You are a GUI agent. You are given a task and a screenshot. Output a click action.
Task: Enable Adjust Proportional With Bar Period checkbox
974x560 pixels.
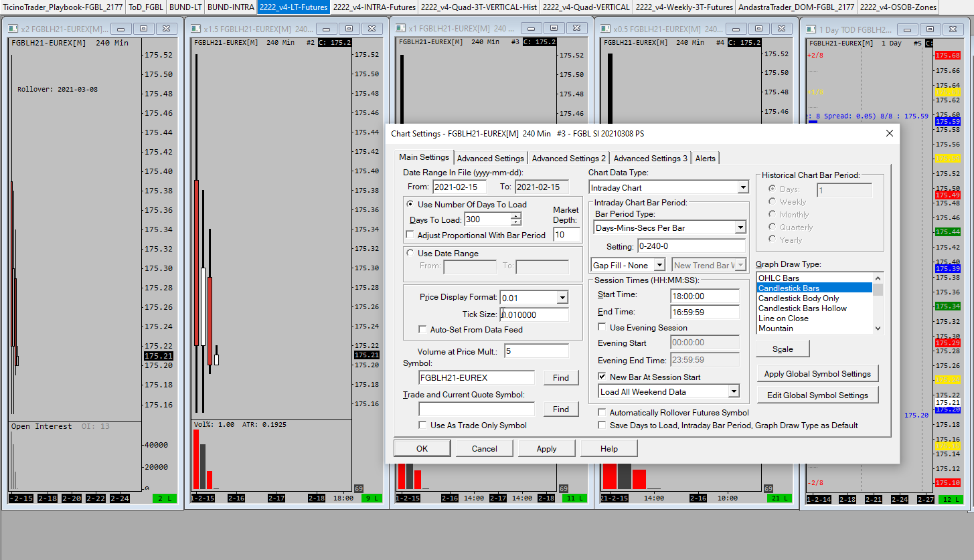pos(410,235)
